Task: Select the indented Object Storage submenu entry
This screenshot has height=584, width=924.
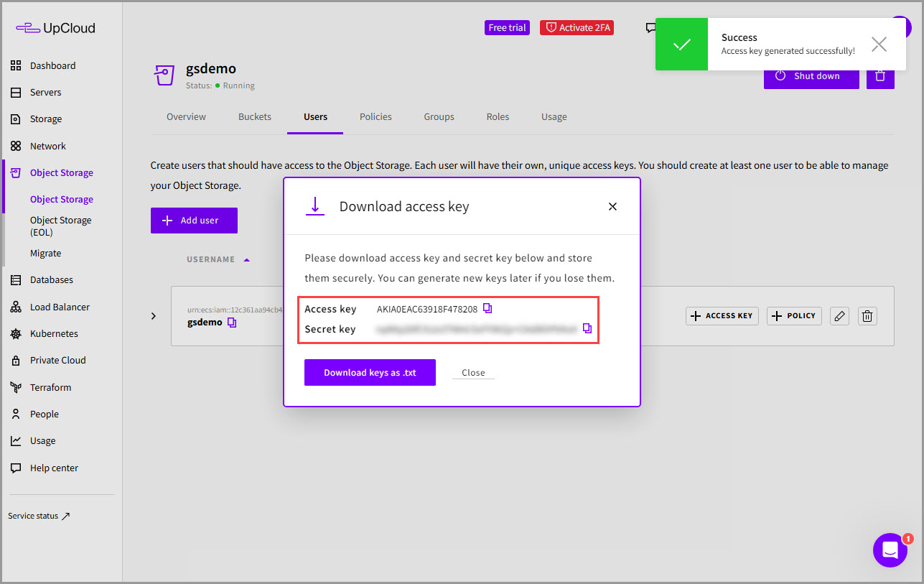Action: pos(62,200)
